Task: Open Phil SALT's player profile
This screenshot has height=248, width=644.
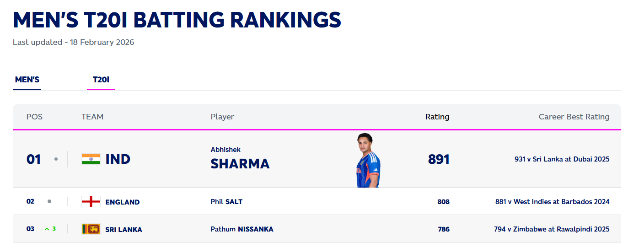Action: click(226, 202)
